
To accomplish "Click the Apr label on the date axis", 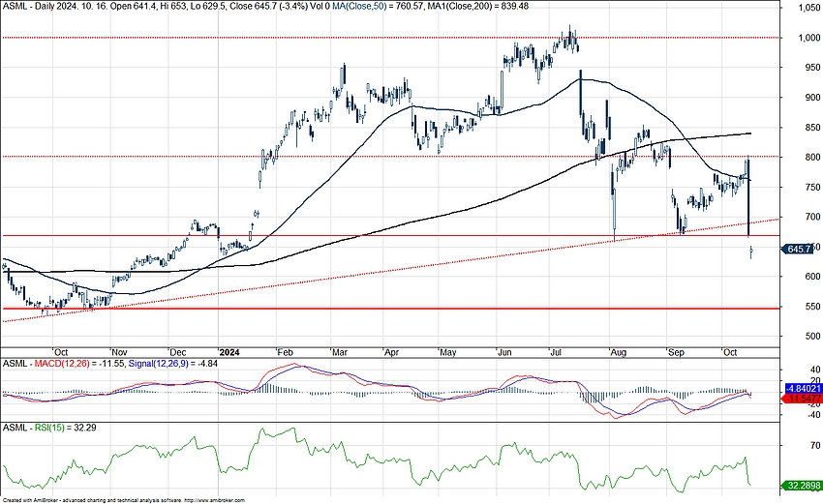I will click(391, 351).
